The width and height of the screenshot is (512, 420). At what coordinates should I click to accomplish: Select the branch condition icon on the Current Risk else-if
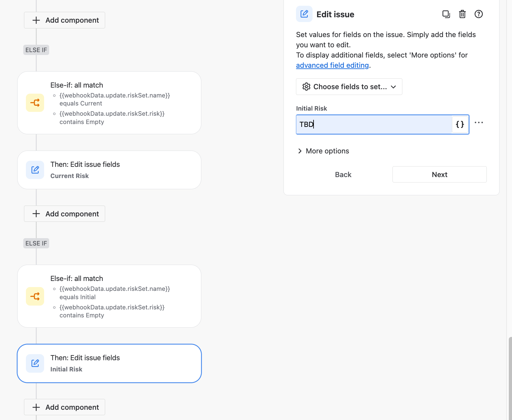(x=35, y=103)
